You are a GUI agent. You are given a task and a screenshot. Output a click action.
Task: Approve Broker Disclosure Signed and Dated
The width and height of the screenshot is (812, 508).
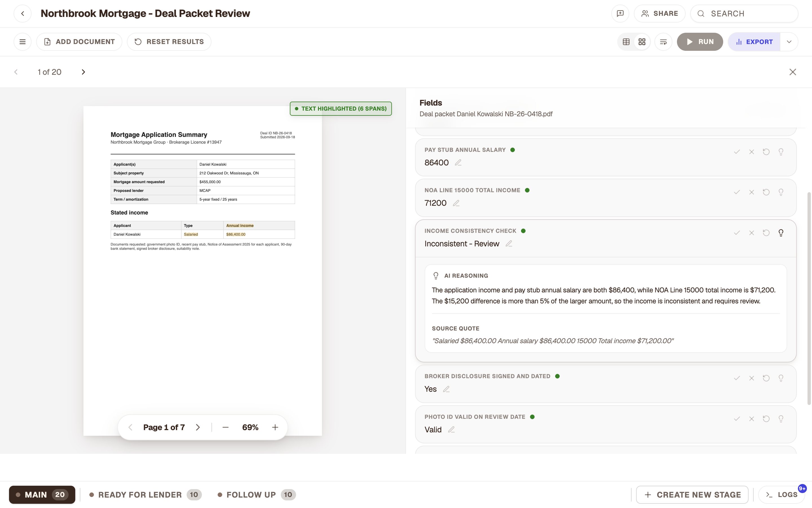(737, 378)
